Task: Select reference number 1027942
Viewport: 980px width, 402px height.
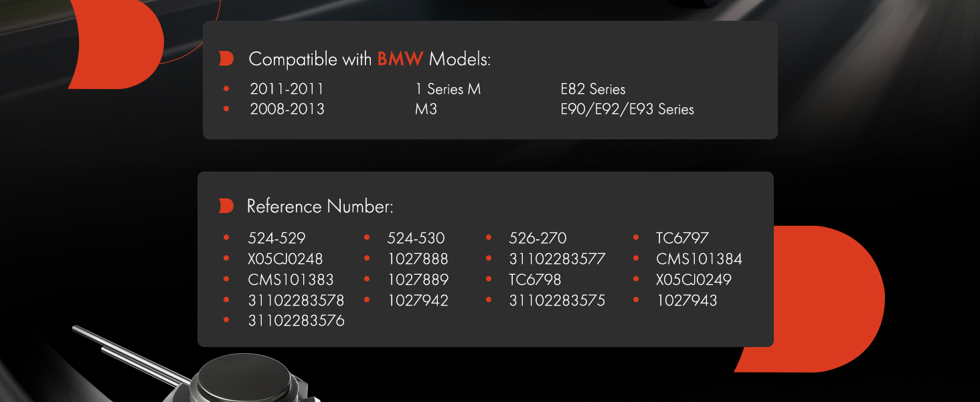Action: 418,300
